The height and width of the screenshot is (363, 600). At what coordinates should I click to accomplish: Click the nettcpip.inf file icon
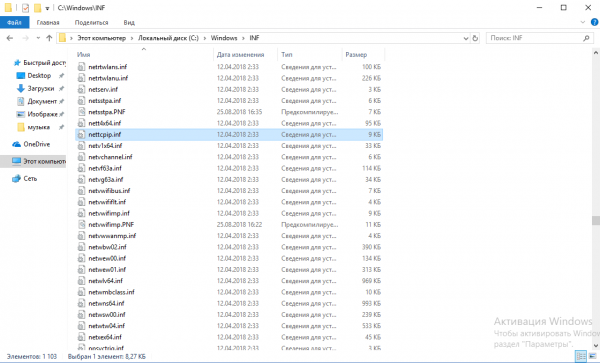(x=81, y=135)
